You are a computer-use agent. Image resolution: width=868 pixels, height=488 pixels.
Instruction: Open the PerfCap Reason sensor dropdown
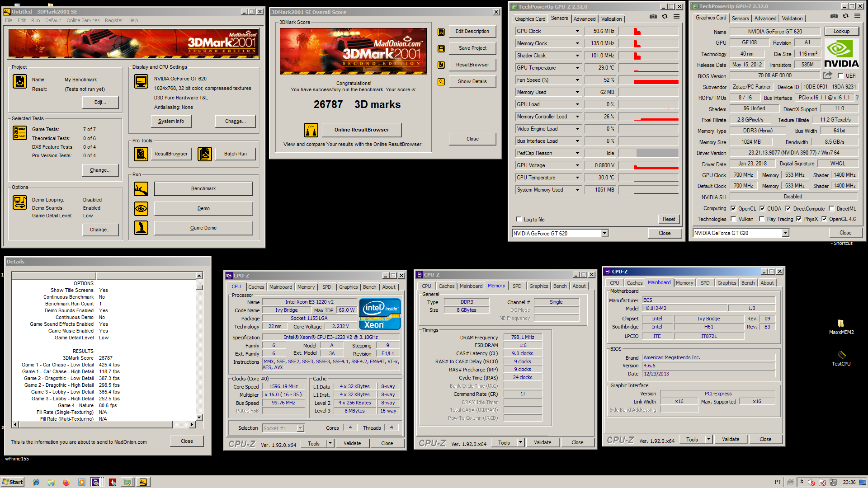(x=577, y=153)
